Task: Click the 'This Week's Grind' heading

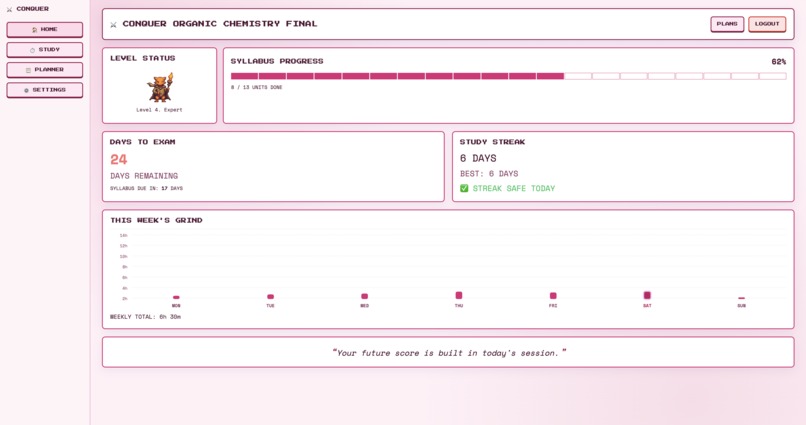Action: click(x=156, y=220)
